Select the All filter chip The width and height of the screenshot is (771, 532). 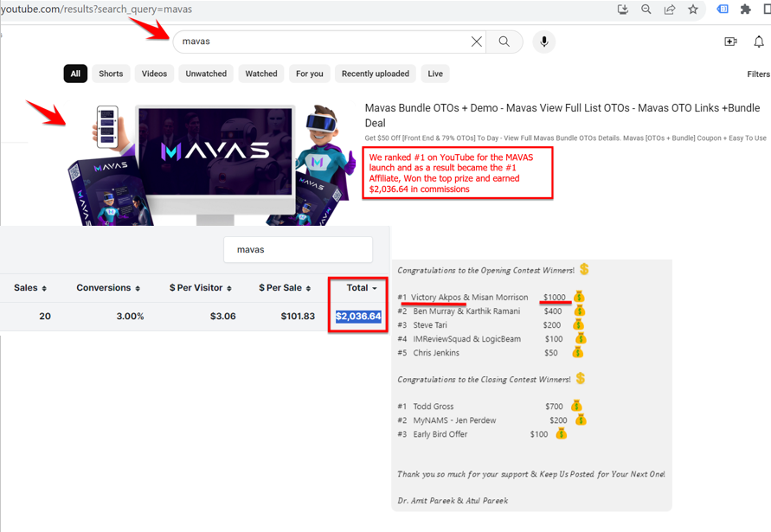pos(75,74)
